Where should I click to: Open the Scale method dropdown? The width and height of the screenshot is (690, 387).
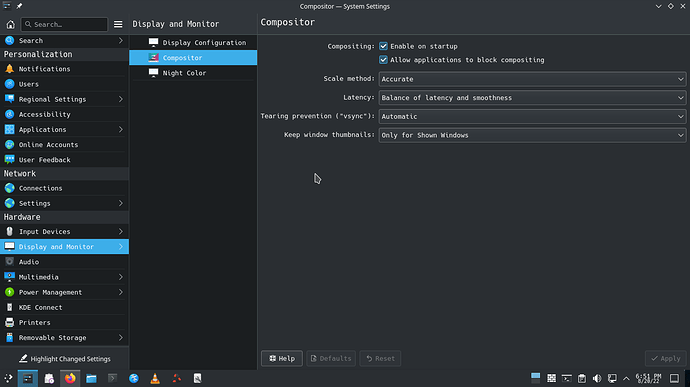pos(532,79)
